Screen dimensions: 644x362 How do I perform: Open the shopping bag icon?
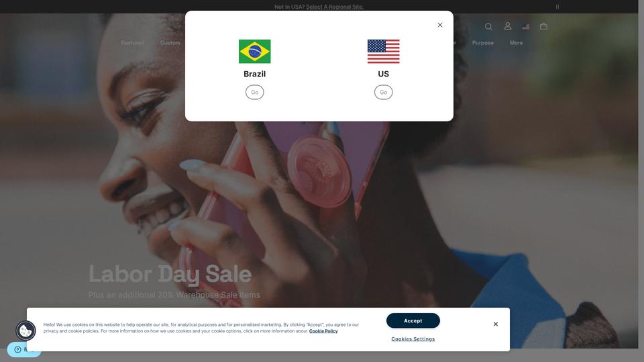pyautogui.click(x=543, y=27)
